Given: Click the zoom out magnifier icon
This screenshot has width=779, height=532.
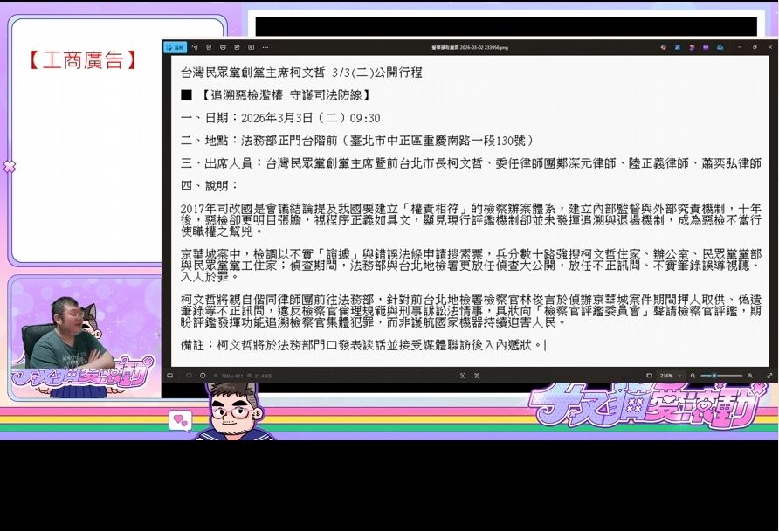Looking at the screenshot, I should click(693, 376).
